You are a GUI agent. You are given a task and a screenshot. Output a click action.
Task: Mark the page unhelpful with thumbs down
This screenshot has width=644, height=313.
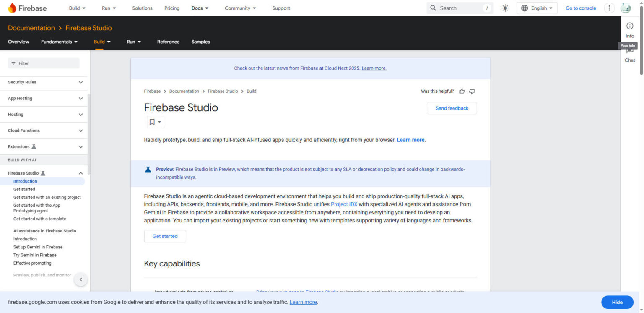click(472, 91)
